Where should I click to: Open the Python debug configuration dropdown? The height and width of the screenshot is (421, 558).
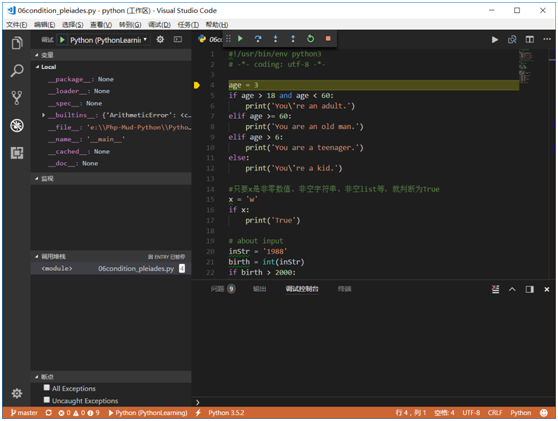tap(109, 40)
